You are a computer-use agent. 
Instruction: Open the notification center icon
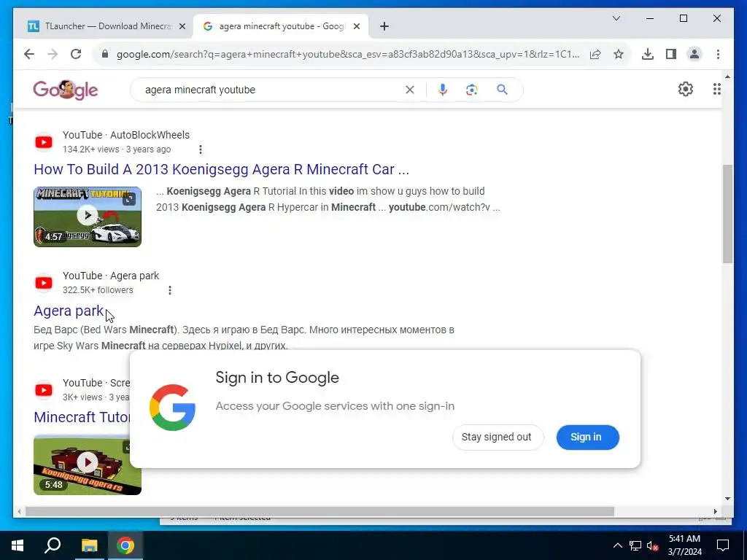723,545
